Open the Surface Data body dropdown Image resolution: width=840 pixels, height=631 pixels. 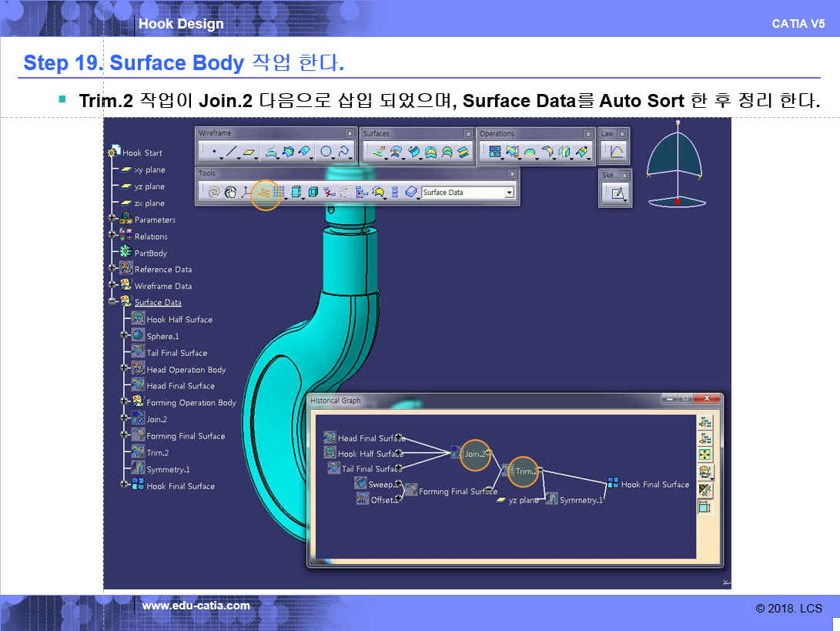(509, 193)
